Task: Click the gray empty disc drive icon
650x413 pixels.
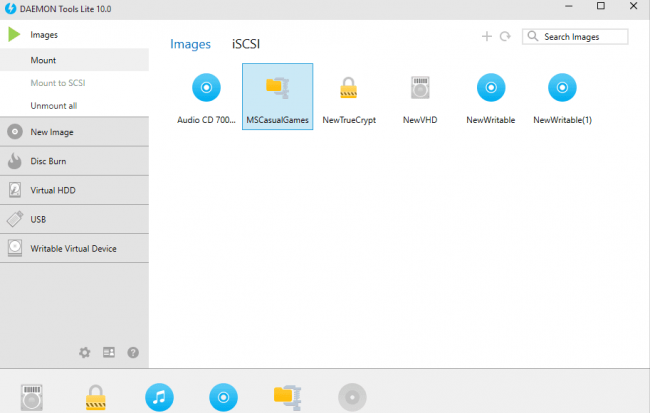Action: click(352, 397)
